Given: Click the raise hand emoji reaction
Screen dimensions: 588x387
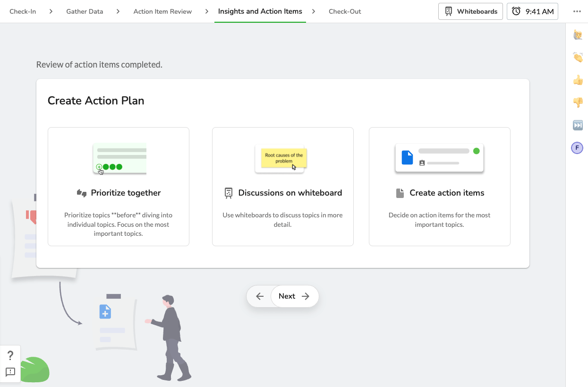Looking at the screenshot, I should click(x=577, y=35).
